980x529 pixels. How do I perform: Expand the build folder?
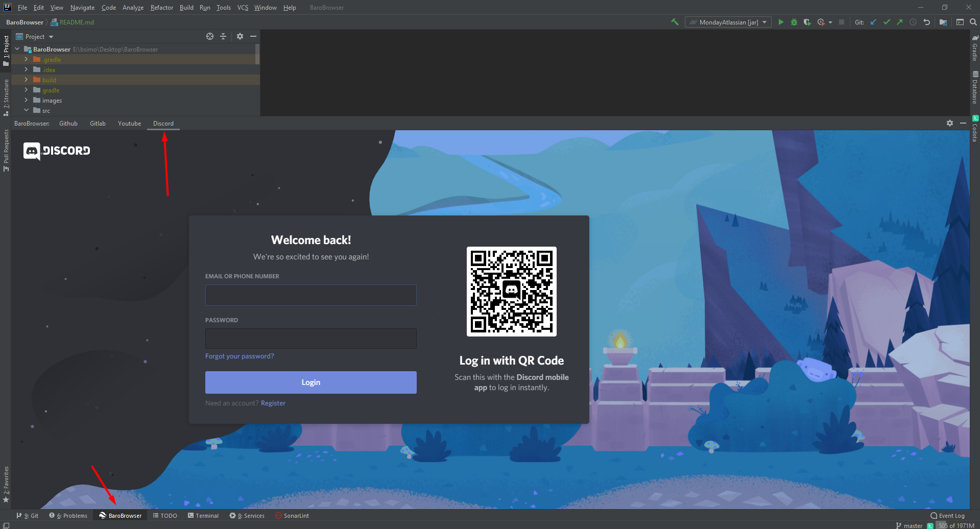(26, 80)
